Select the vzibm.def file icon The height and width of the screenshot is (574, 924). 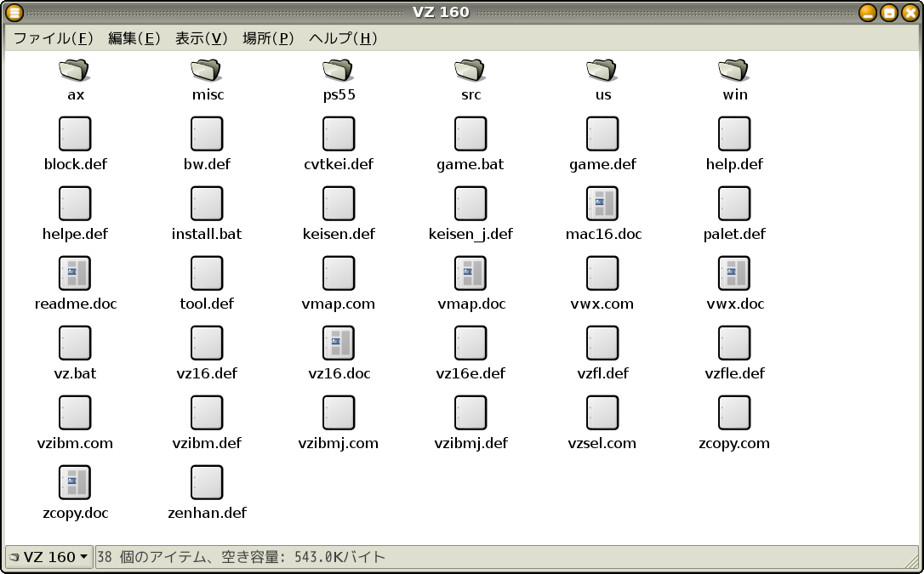click(x=207, y=412)
